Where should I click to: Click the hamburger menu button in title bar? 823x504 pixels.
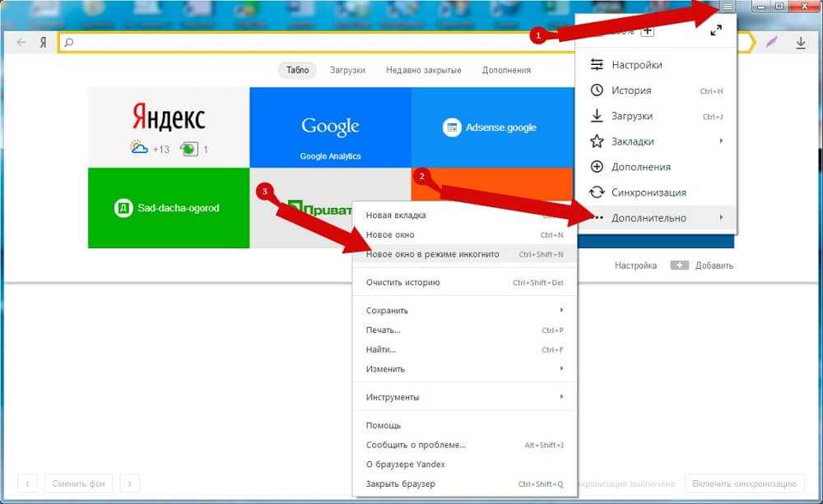[x=727, y=7]
